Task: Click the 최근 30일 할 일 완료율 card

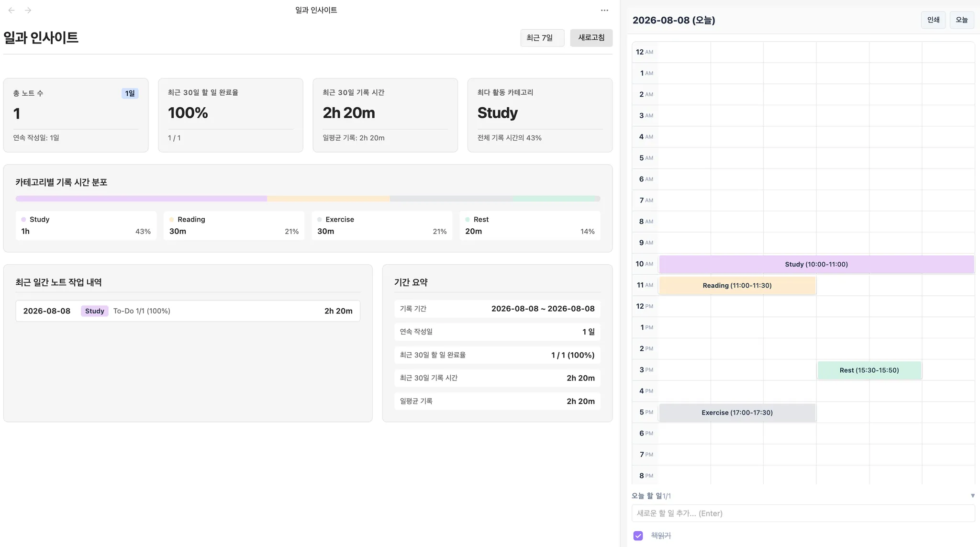Action: [x=231, y=115]
